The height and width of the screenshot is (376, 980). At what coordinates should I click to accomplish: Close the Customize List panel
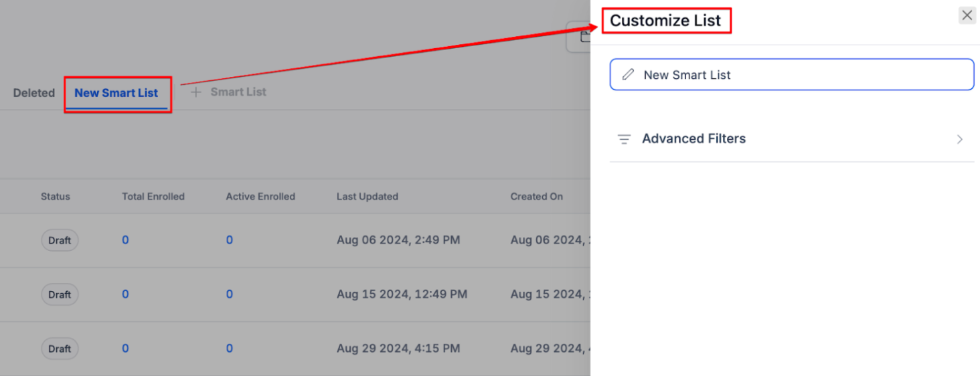(967, 15)
